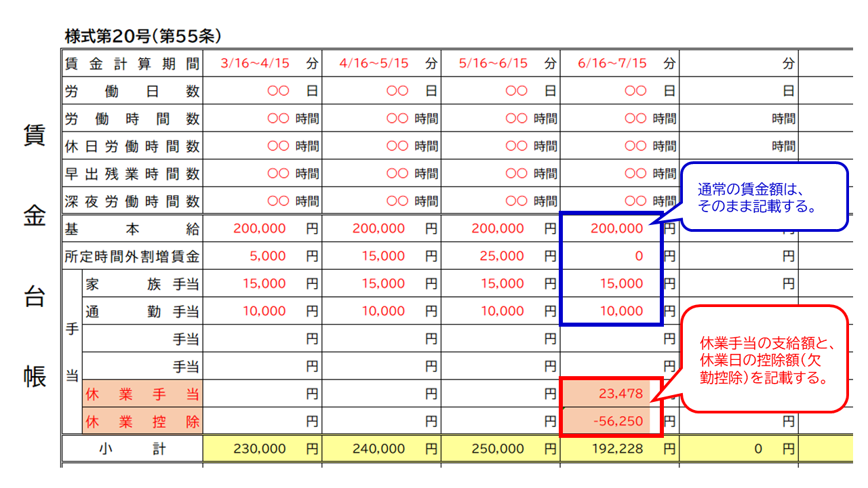Select the 小計 row label
This screenshot has width=868, height=488.
[x=132, y=449]
